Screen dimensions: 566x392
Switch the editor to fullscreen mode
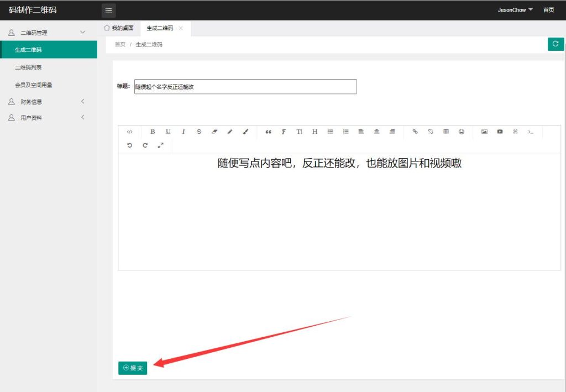161,145
